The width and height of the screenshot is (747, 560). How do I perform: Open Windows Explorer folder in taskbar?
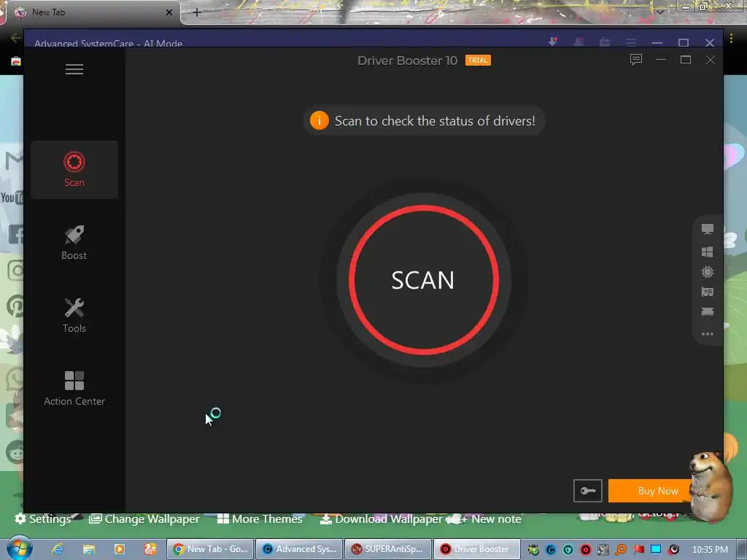pyautogui.click(x=88, y=549)
